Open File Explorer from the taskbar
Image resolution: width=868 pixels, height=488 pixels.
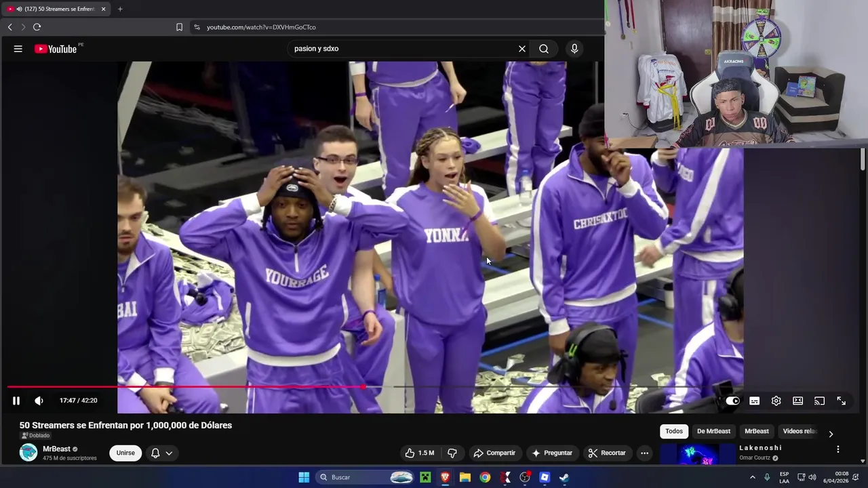coord(465,477)
